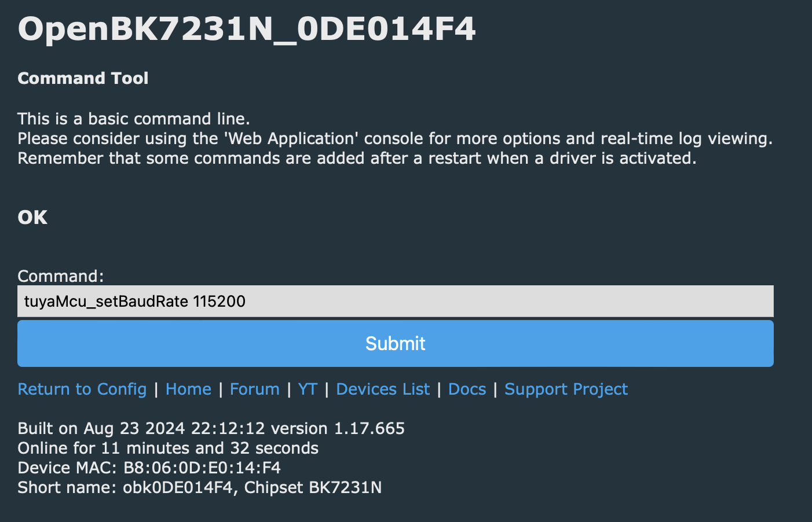This screenshot has height=522, width=812.
Task: Click the Online for 11 minutes text
Action: (x=168, y=448)
